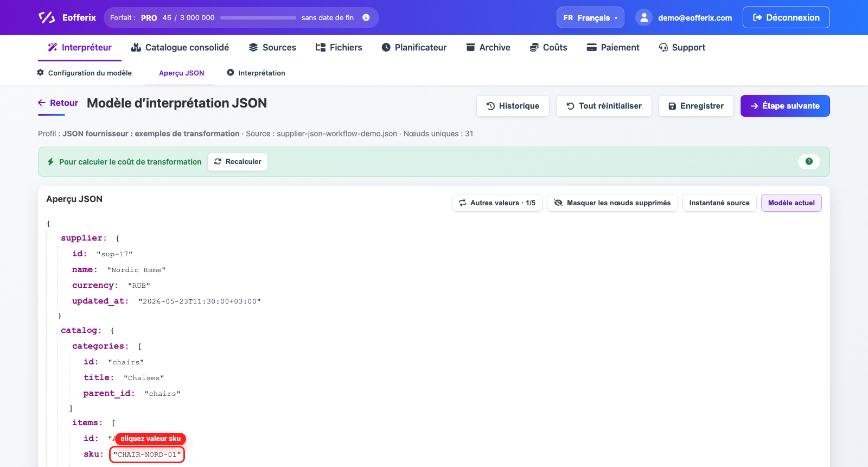Viewport: 868px width, 467px height.
Task: Click the Enregistrer button
Action: (696, 106)
